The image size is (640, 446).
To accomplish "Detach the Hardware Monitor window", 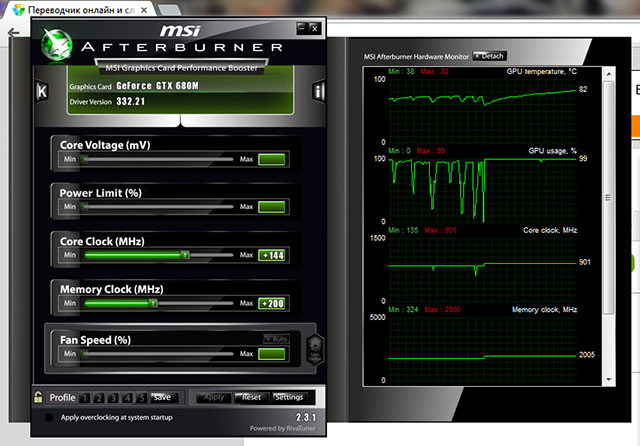I will coord(490,56).
